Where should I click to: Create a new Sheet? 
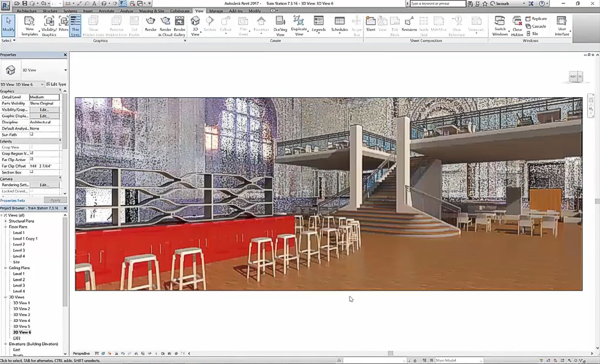(370, 24)
